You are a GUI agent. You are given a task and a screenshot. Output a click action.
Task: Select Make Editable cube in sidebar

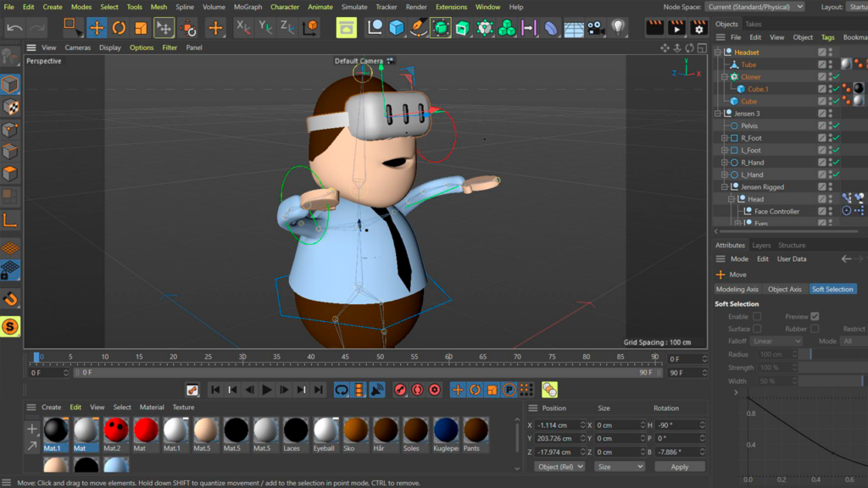[10, 57]
